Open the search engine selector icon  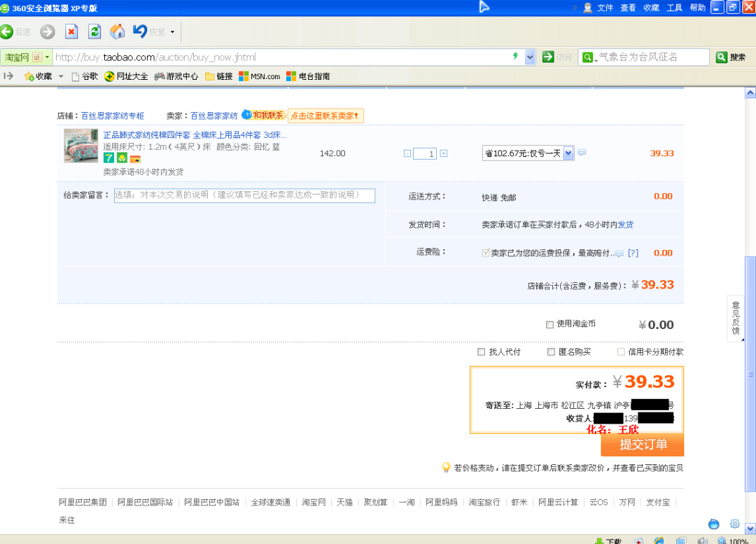[589, 57]
